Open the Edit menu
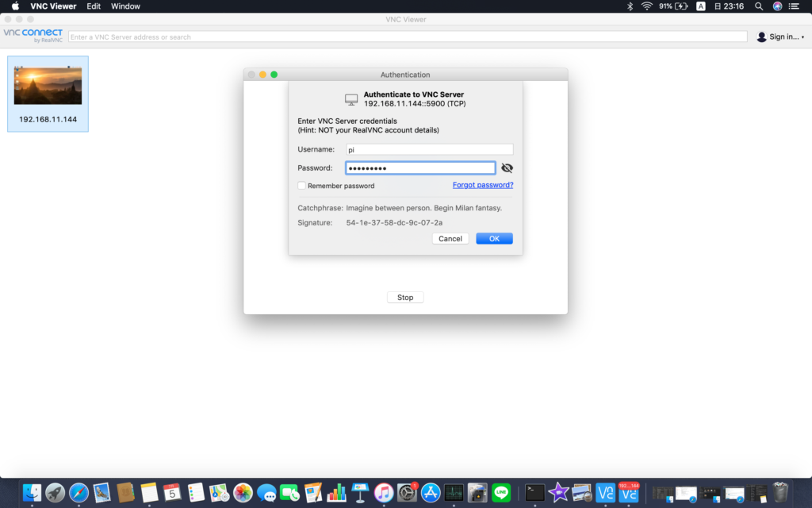 94,6
